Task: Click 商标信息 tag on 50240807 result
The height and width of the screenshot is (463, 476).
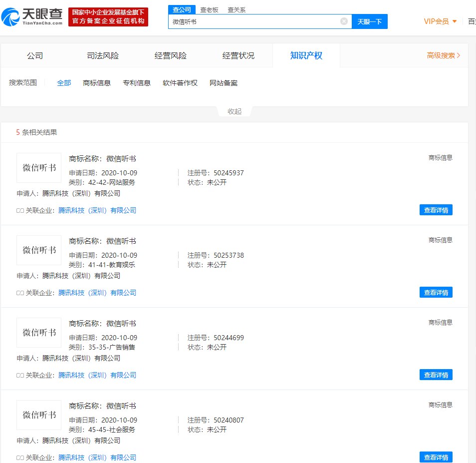Action: (440, 405)
